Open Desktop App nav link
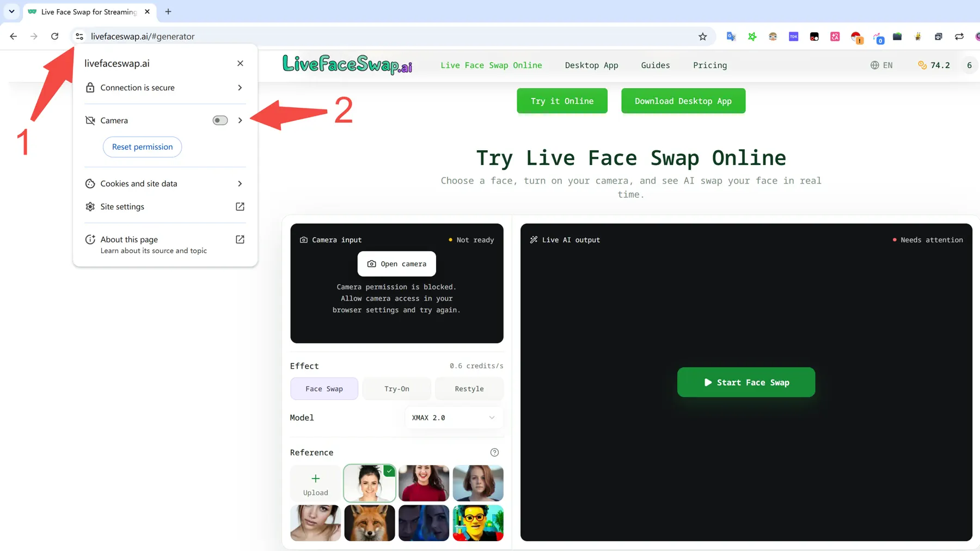980x551 pixels. click(591, 65)
